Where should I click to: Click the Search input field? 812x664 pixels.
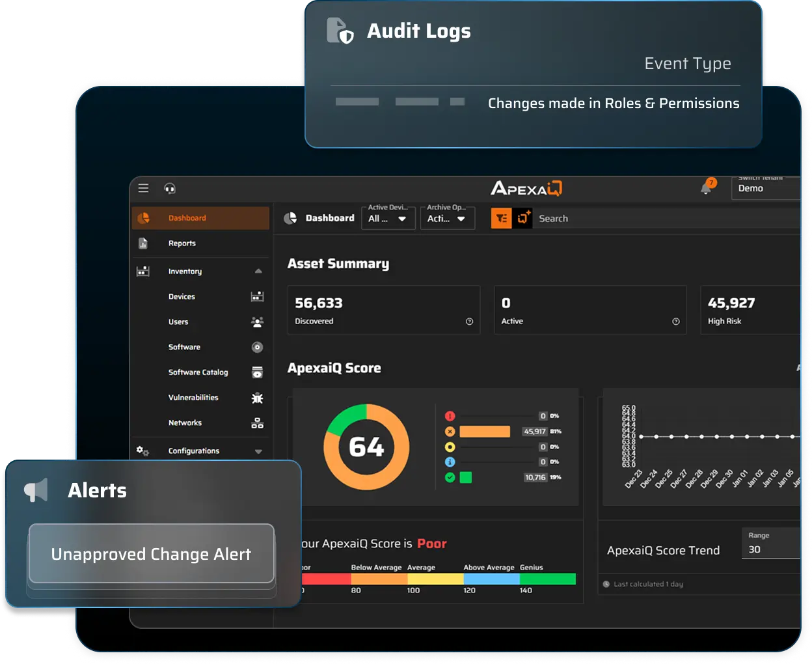tap(664, 219)
